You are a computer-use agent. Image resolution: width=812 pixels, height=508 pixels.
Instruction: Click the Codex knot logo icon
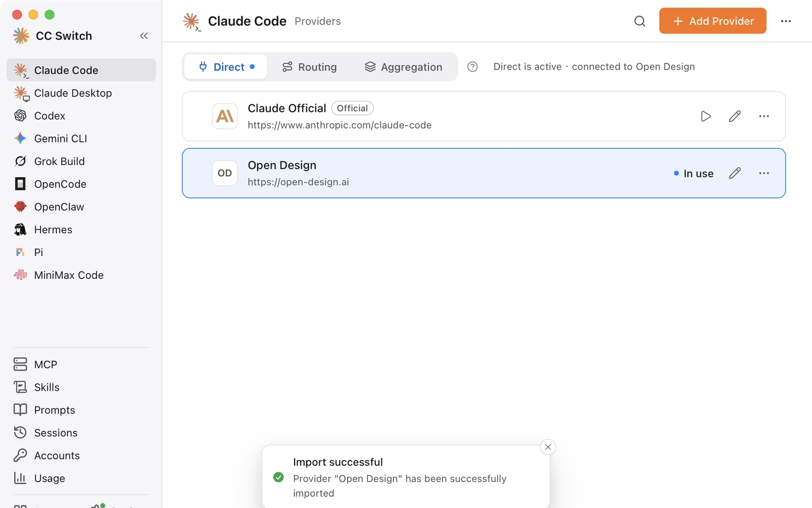tap(20, 116)
